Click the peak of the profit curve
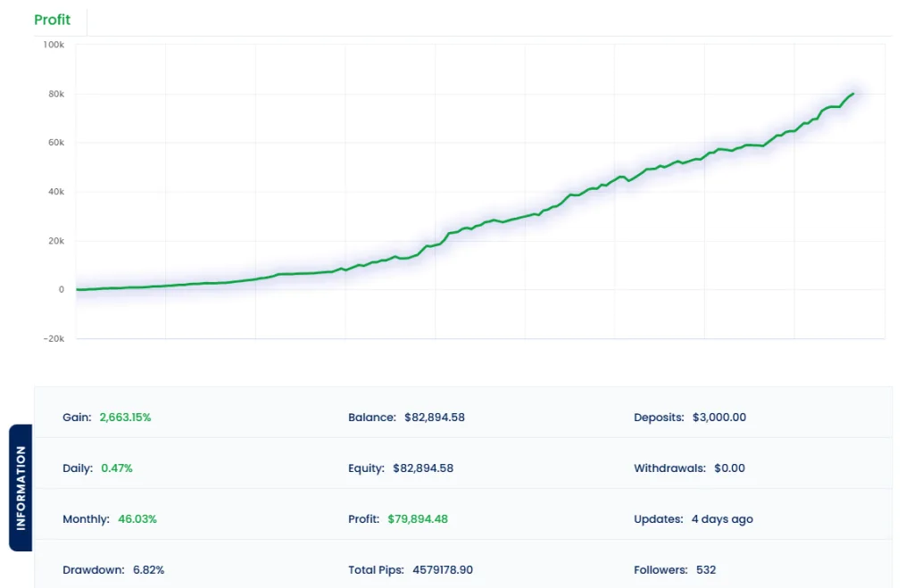The image size is (914, 588). (x=852, y=92)
